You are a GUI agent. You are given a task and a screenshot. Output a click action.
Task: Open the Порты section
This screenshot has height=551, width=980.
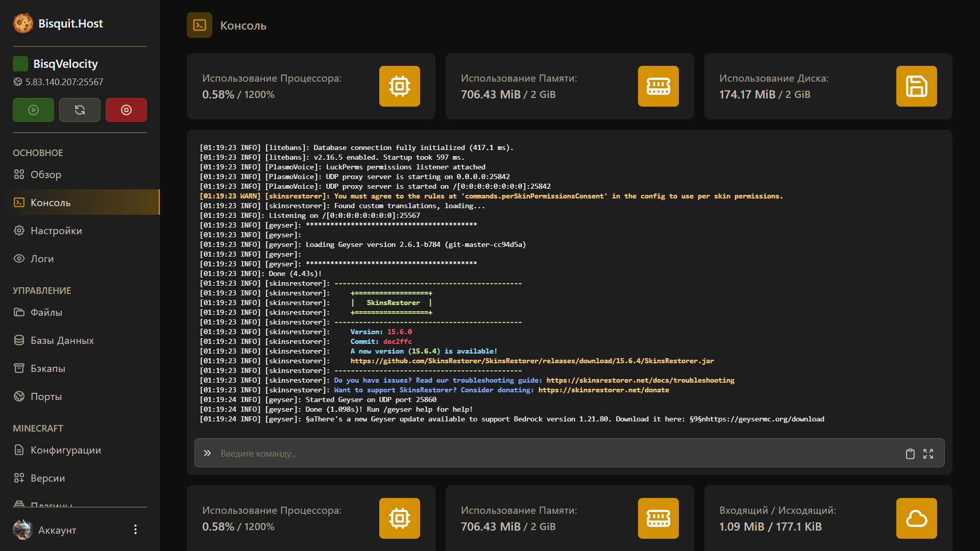[x=46, y=396]
